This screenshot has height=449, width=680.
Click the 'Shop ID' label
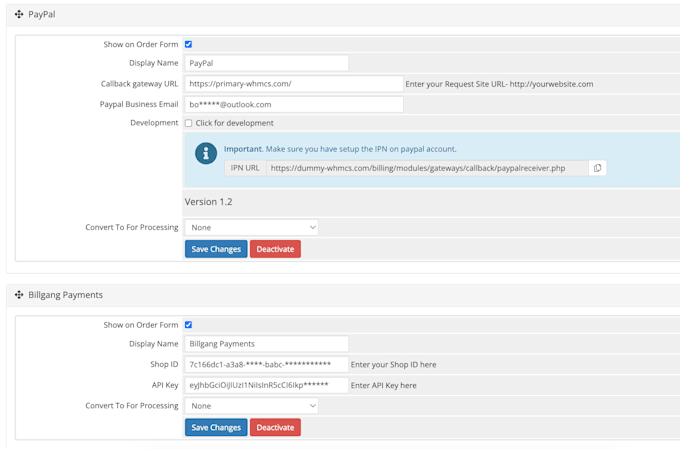pos(164,364)
